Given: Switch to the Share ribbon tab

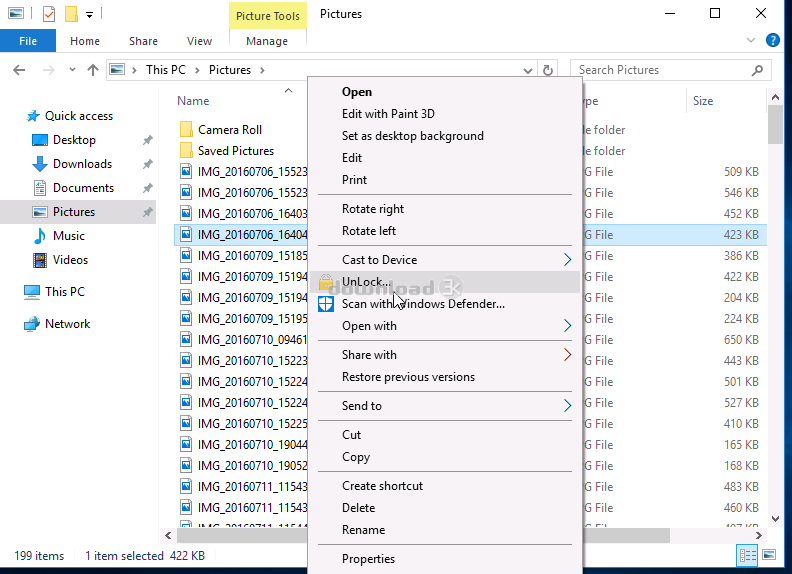Looking at the screenshot, I should point(143,41).
